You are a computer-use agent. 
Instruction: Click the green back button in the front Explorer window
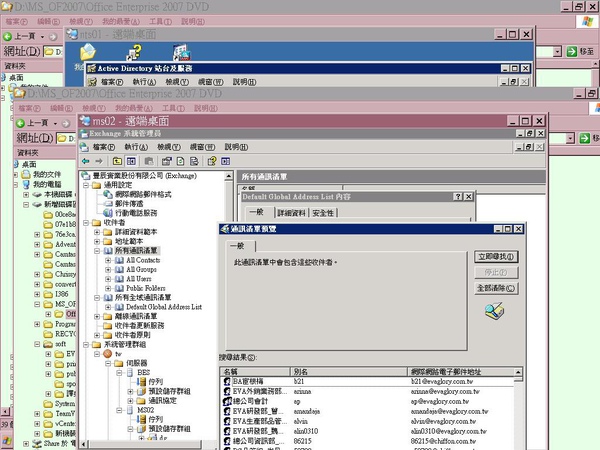coord(21,123)
